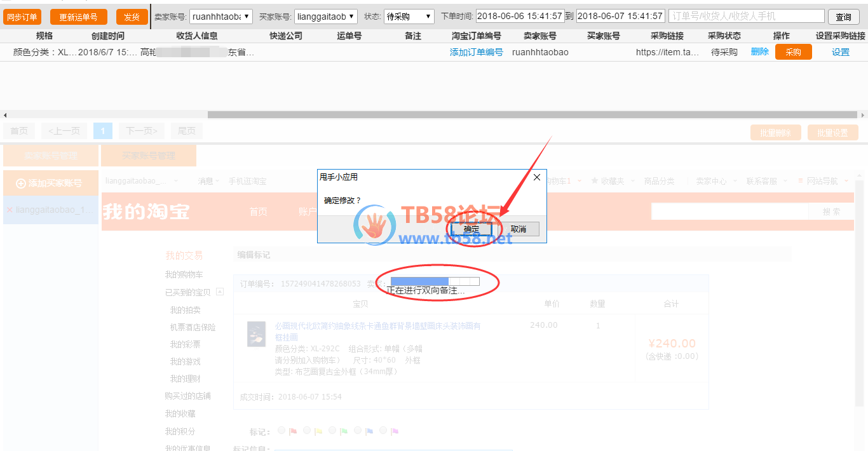
Task: Click the red x beside lianggaitaobao_1 account
Action: pyautogui.click(x=10, y=210)
